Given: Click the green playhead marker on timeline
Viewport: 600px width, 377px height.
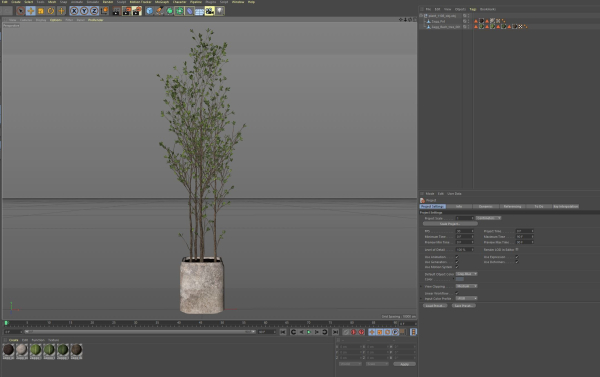Looking at the screenshot, I should 6,323.
